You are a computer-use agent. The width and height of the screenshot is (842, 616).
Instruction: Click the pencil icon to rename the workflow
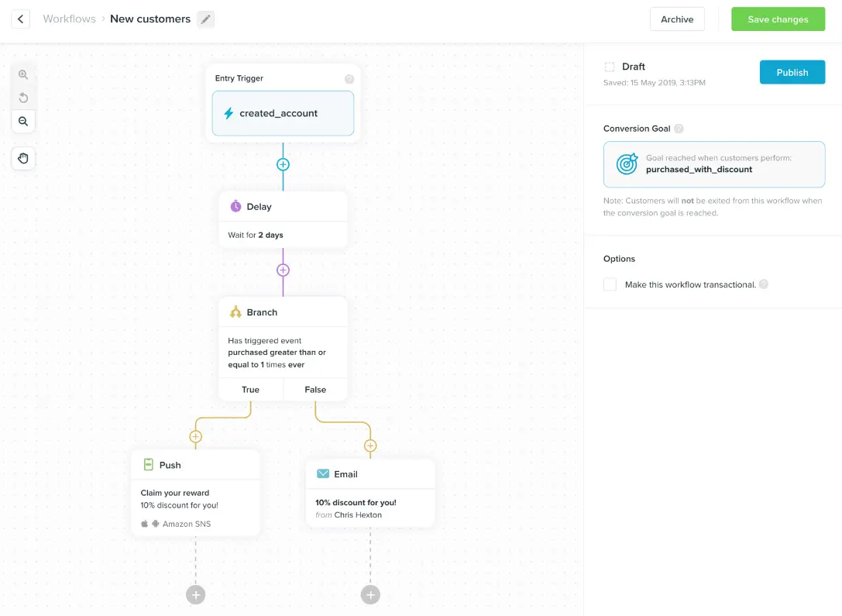pyautogui.click(x=204, y=19)
